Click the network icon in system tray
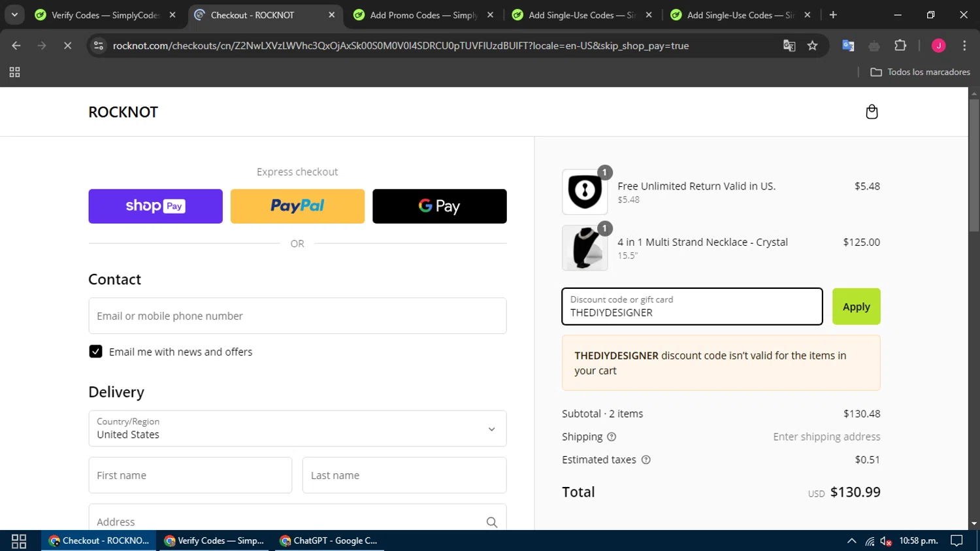 pos(870,541)
